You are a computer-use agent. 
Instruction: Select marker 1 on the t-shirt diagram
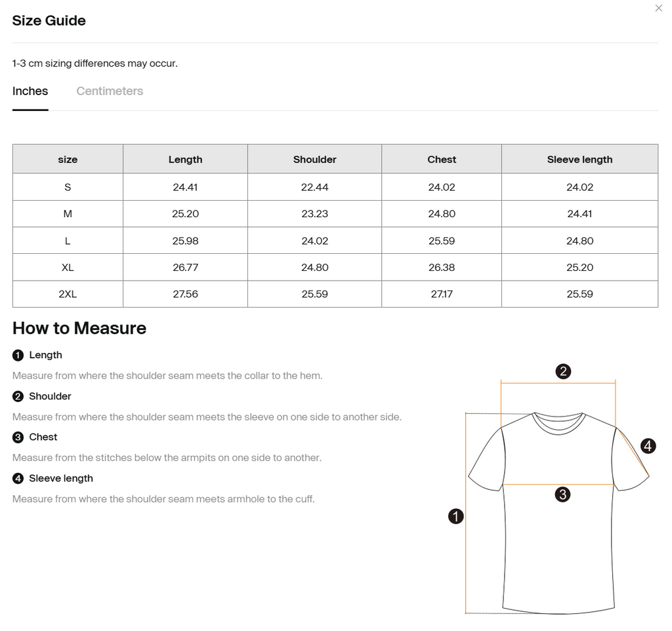[455, 516]
